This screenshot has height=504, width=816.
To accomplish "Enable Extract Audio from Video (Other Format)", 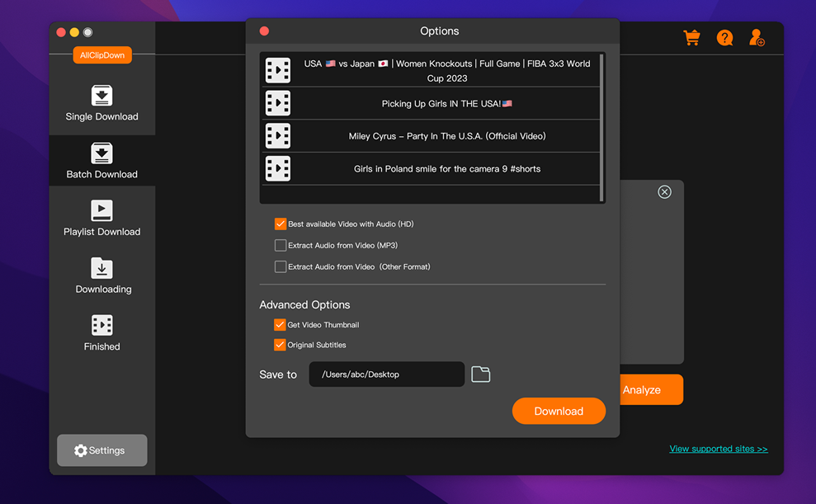I will [x=281, y=266].
